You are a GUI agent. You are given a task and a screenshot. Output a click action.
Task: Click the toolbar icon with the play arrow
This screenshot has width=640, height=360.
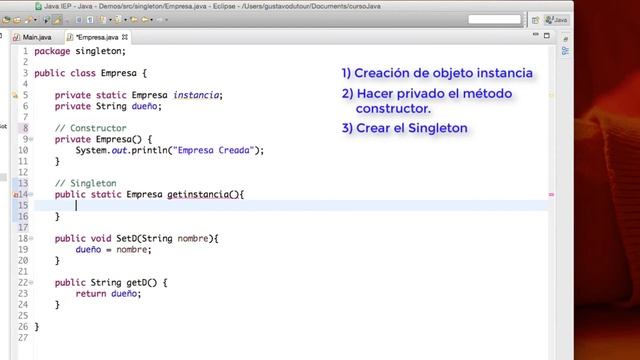(47, 20)
